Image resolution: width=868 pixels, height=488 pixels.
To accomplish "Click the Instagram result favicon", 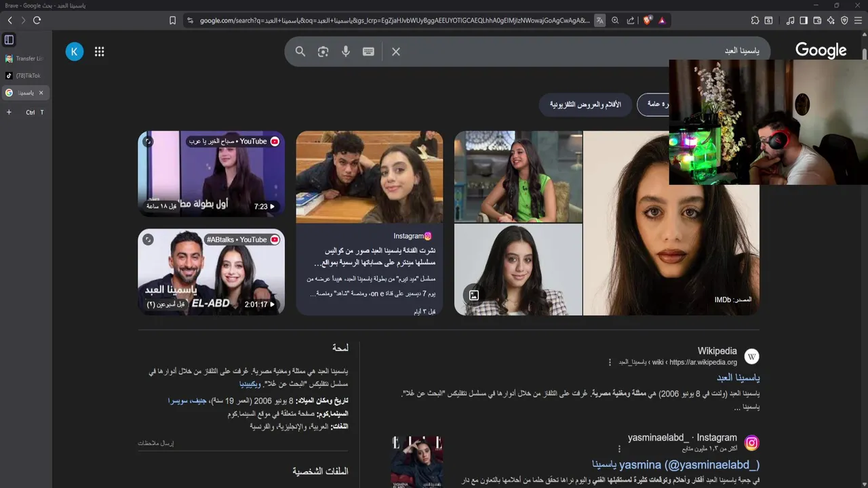I will click(x=751, y=443).
